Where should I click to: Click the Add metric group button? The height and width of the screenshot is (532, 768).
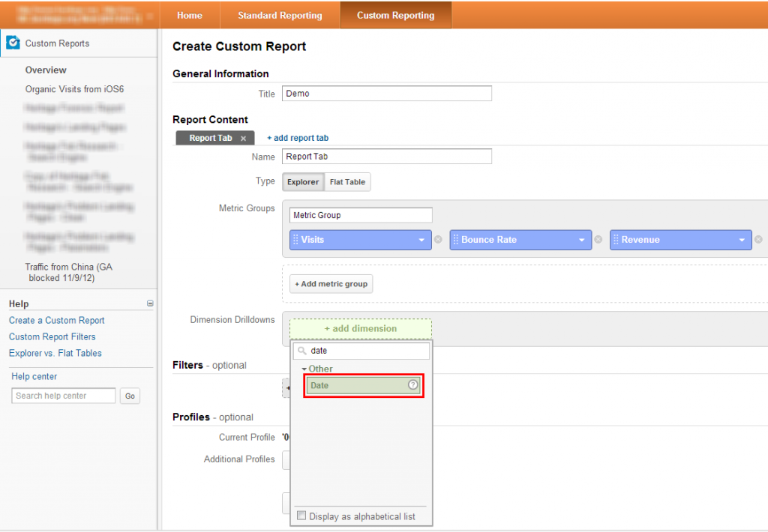330,283
